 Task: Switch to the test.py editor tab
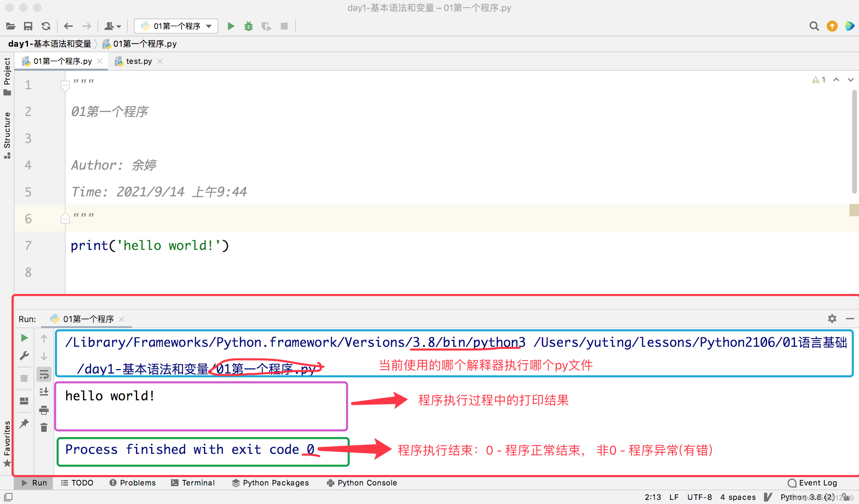click(139, 61)
